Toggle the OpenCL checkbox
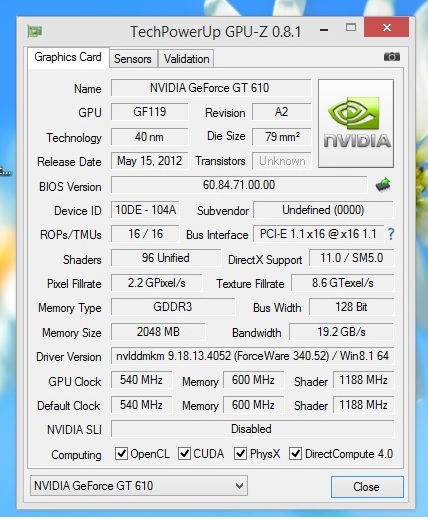Image resolution: width=428 pixels, height=520 pixels. tap(121, 454)
